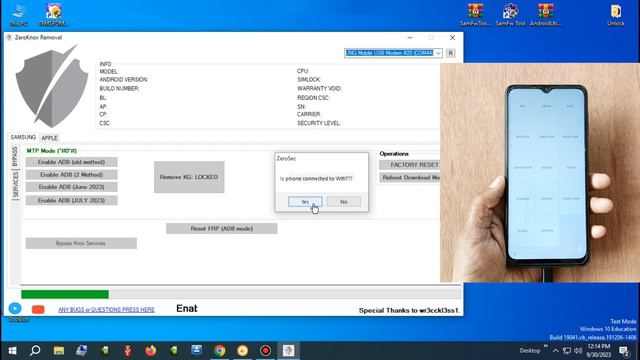640x360 pixels.
Task: Open the volume control in tray
Action: pyautogui.click(x=578, y=351)
